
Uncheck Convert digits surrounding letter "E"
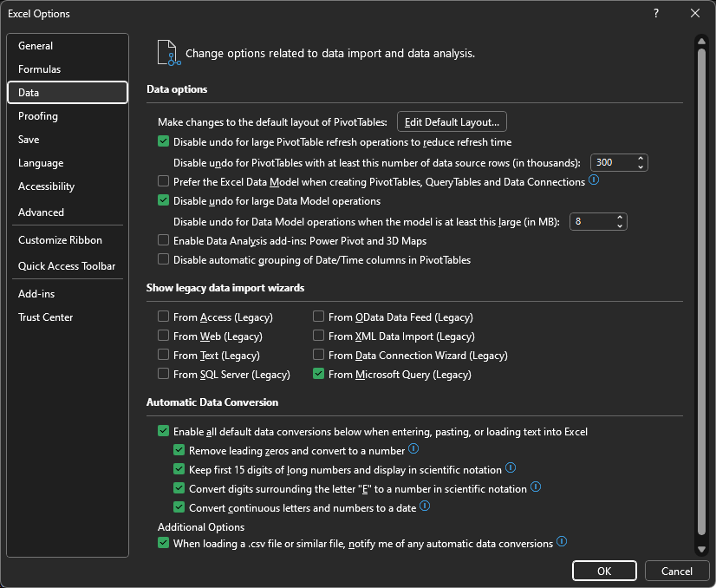pos(179,489)
